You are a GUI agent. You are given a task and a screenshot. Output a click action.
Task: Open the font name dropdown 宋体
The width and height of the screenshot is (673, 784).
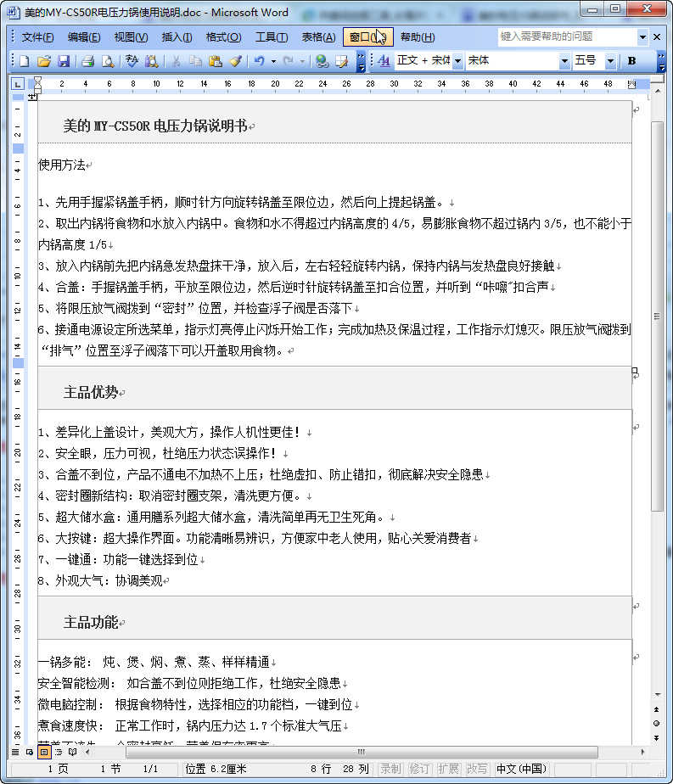[564, 61]
